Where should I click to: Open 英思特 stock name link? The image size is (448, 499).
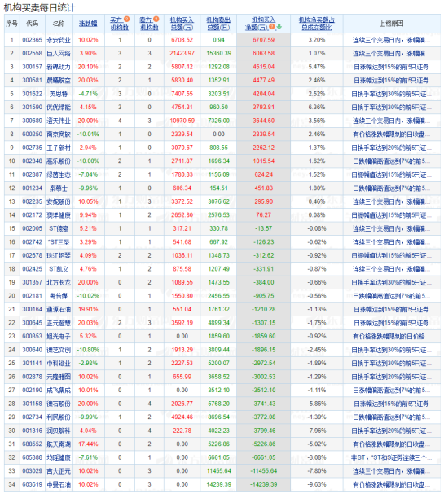coord(59,94)
